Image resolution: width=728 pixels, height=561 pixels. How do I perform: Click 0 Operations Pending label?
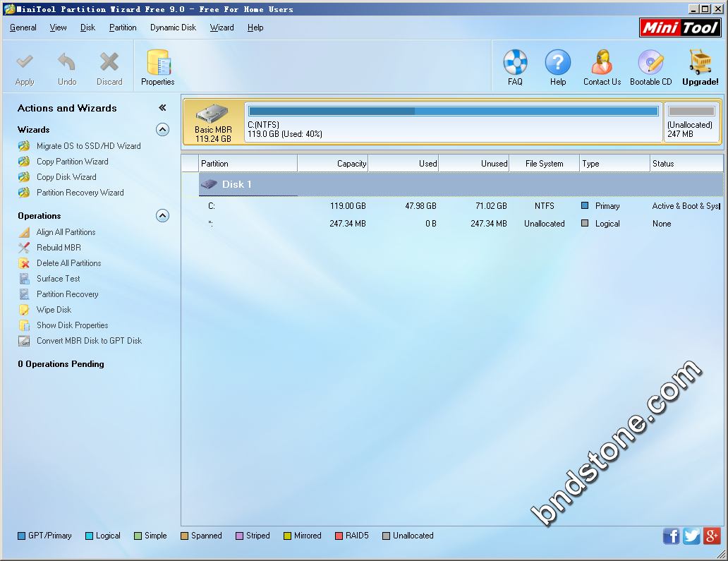61,364
